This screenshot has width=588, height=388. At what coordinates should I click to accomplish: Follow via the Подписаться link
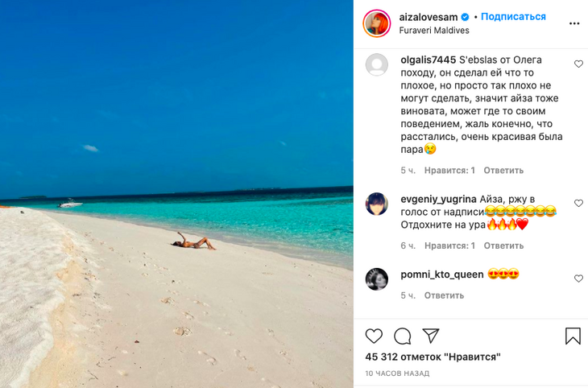point(513,16)
